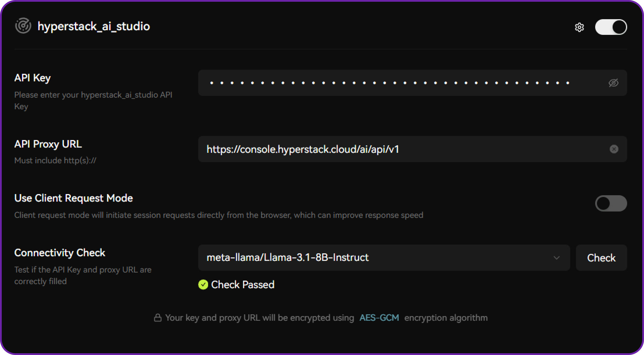Viewport: 644px width, 355px height.
Task: Run the connectivity Check button
Action: 601,258
